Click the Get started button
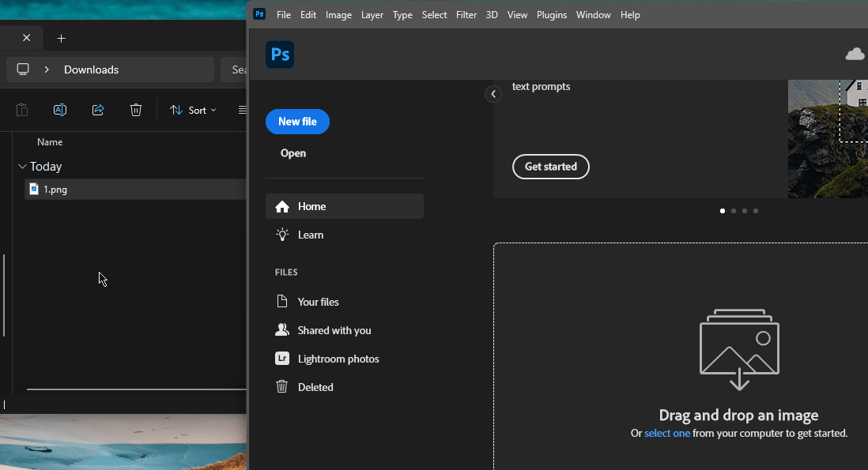Screen dimensions: 868x470 click(551, 167)
